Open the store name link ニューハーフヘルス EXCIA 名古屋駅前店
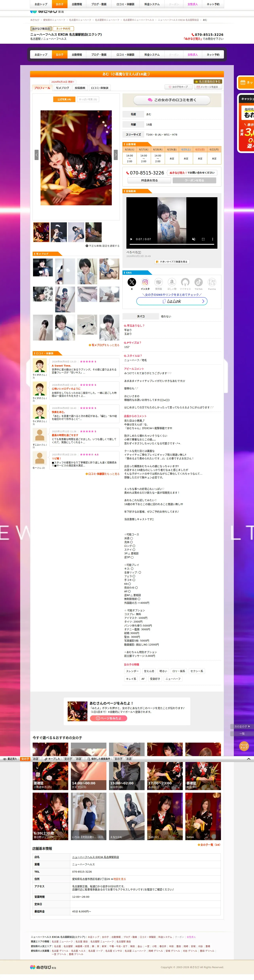This screenshot has width=254, height=980. 95,857
